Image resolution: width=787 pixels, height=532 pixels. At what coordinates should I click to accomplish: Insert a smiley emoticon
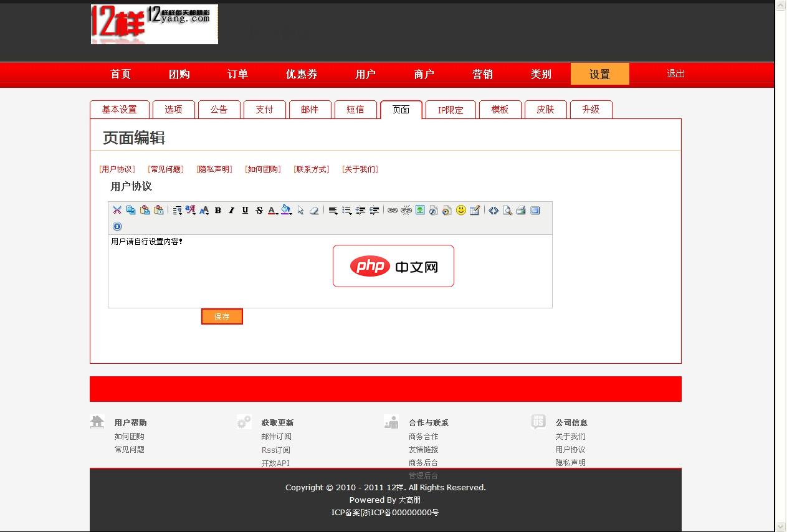click(461, 210)
